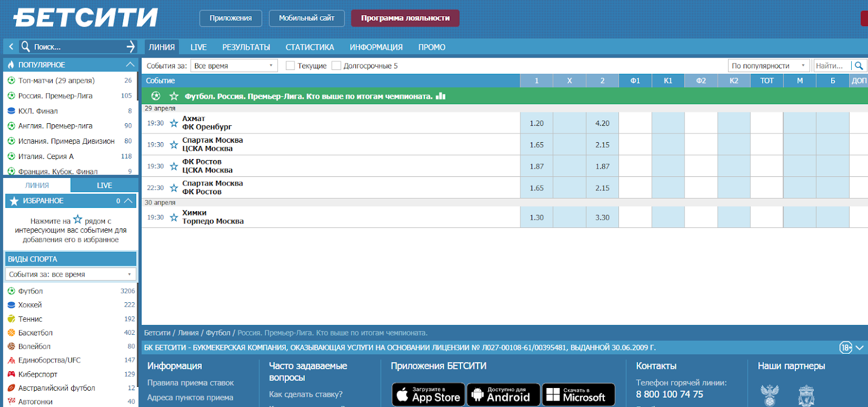
Task: Click the Программа лояльности button
Action: click(x=405, y=18)
